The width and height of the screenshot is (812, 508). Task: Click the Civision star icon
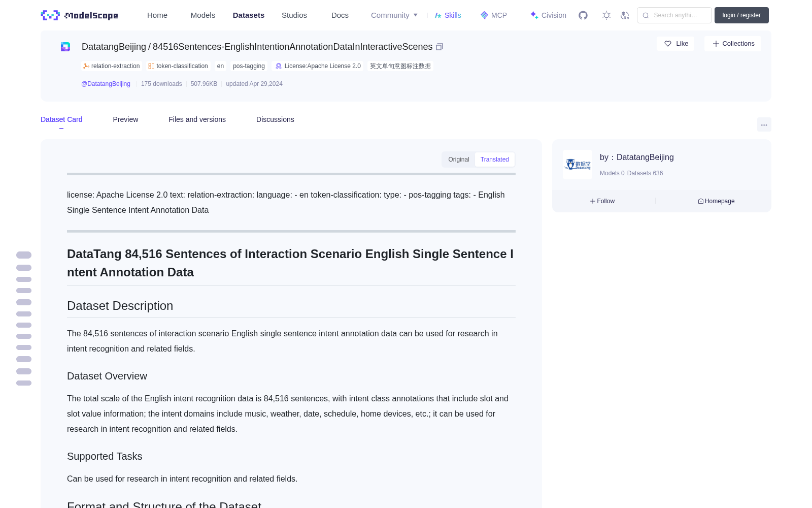(534, 15)
